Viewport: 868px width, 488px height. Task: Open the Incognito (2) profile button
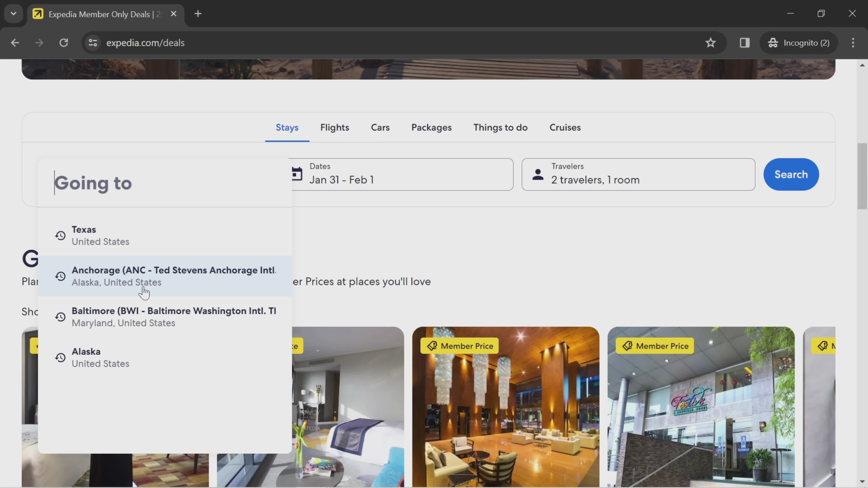[799, 43]
